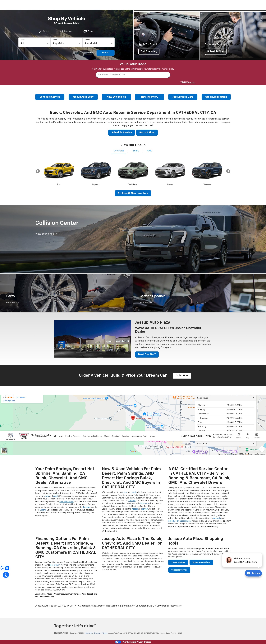Click the Text us chat button

(x=253, y=573)
